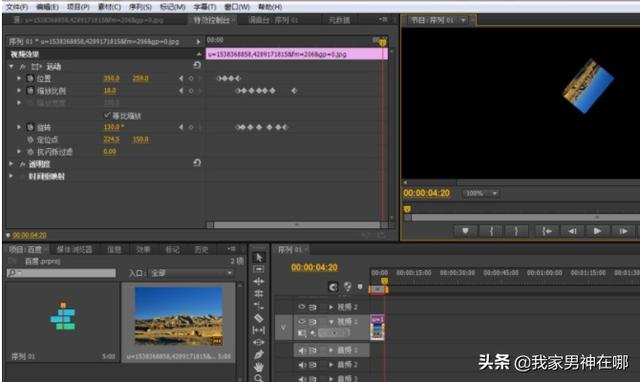The width and height of the screenshot is (640, 382).
Task: Open Project panel flyout menu
Action: coord(231,249)
